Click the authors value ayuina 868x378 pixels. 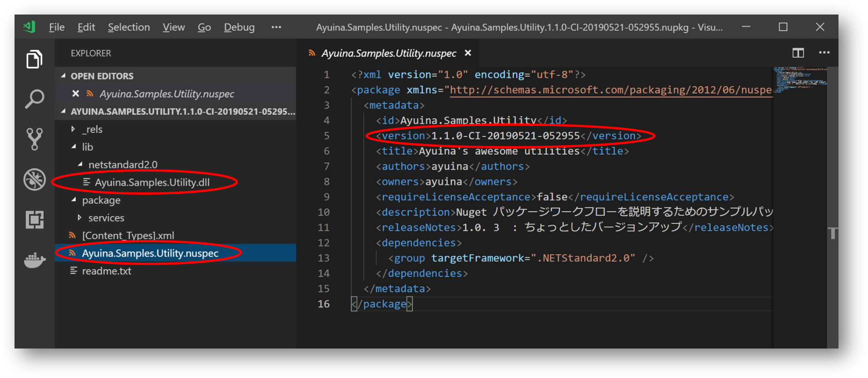pos(449,167)
